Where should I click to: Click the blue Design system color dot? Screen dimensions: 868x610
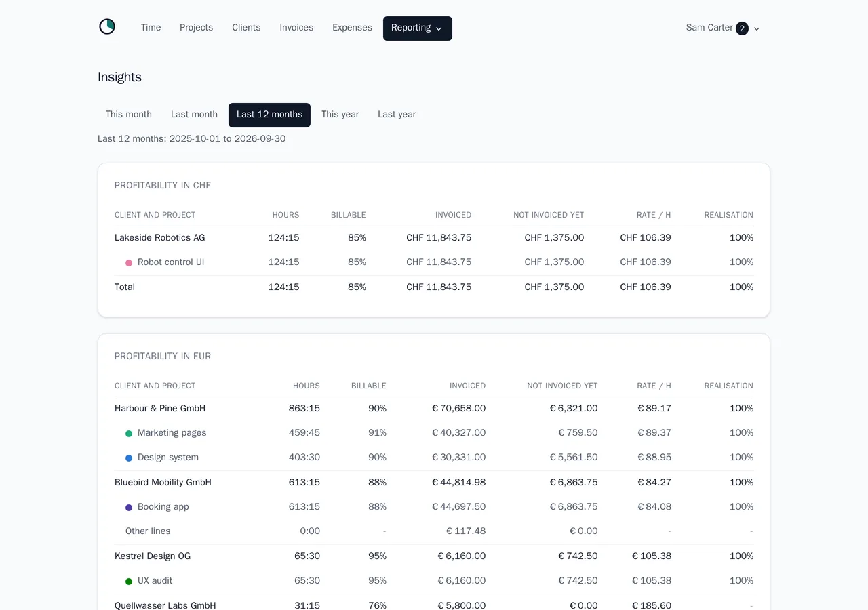click(x=129, y=458)
